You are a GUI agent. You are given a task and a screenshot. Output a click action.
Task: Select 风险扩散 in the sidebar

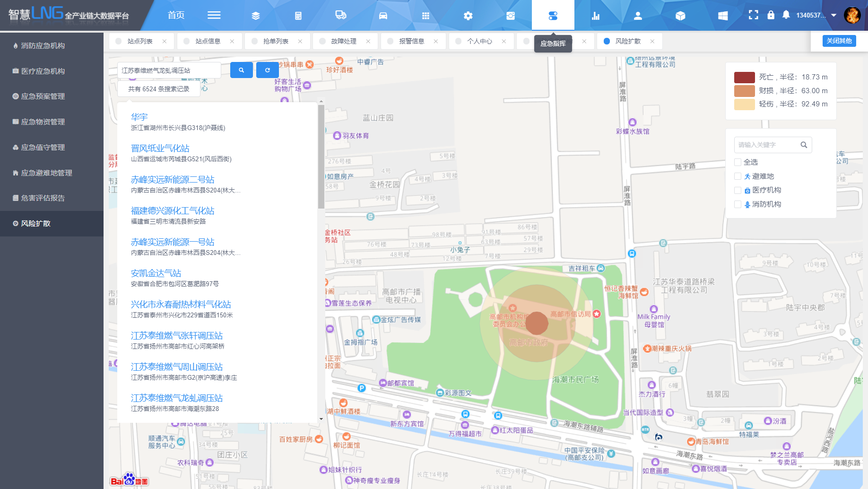pyautogui.click(x=52, y=223)
